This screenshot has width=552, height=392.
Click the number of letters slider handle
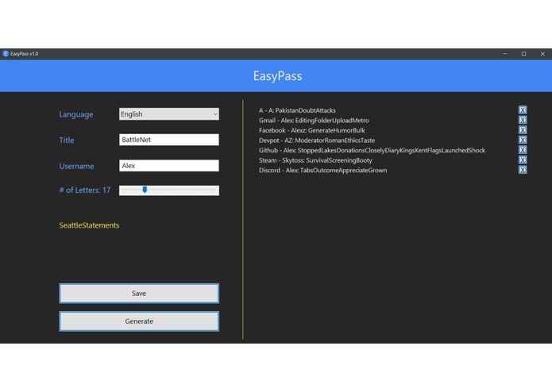(x=145, y=190)
